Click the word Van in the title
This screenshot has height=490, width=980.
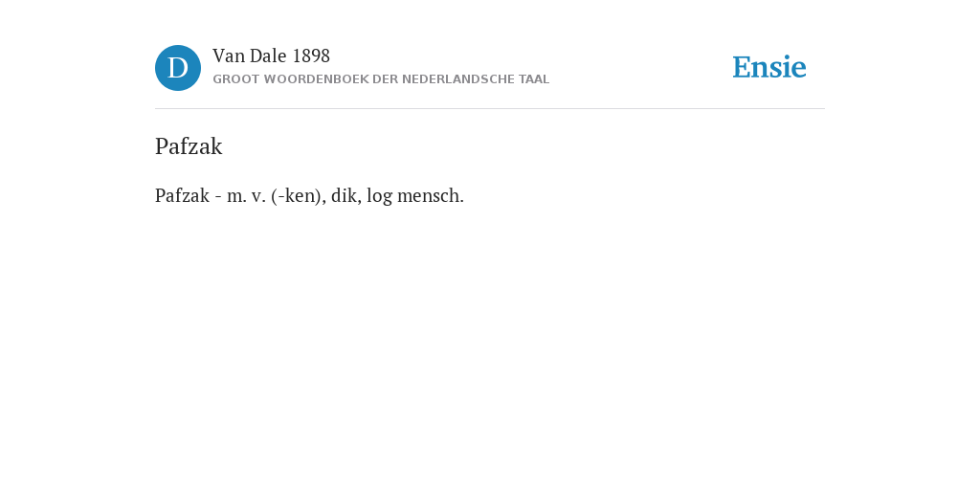coord(229,56)
